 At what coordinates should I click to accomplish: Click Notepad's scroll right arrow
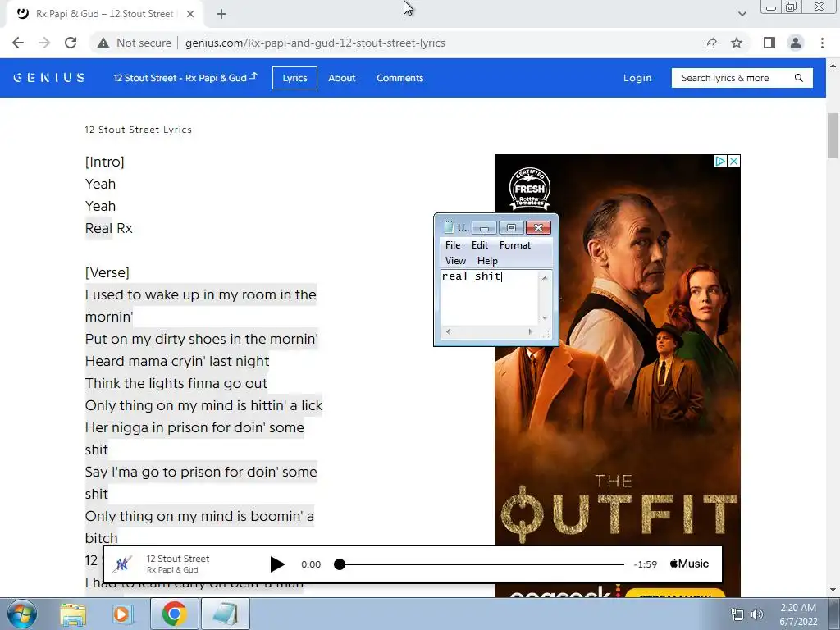pyautogui.click(x=531, y=331)
